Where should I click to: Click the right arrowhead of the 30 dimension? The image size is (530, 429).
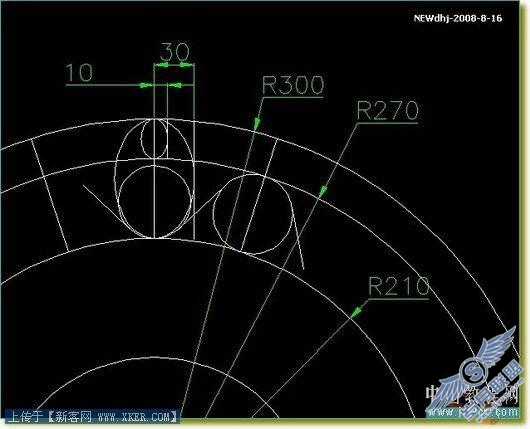coord(187,65)
